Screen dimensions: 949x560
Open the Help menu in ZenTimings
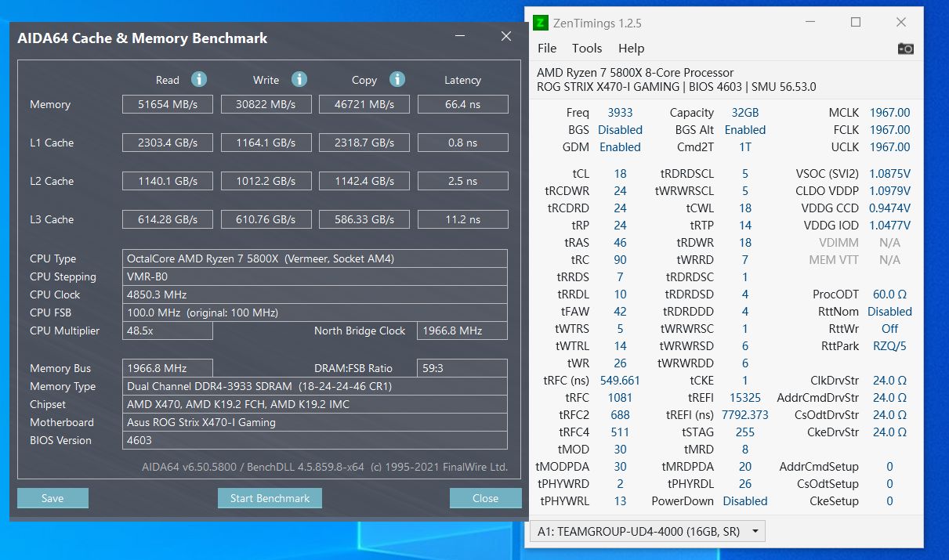click(x=631, y=48)
